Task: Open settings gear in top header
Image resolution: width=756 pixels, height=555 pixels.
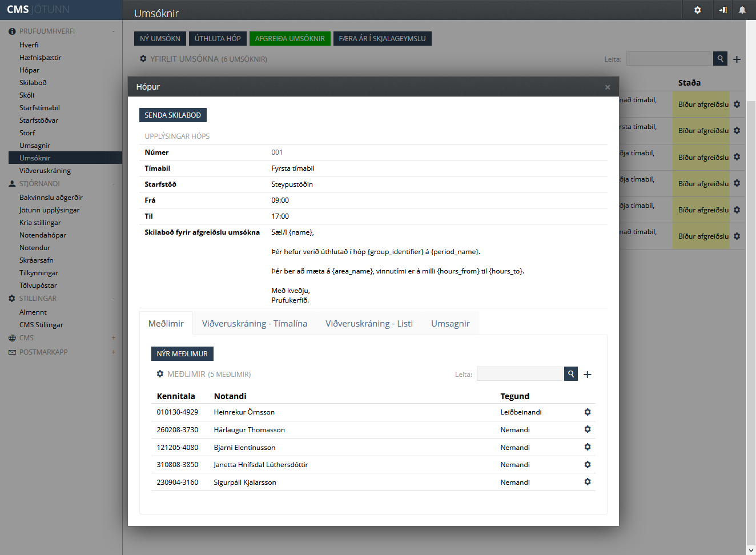Action: click(x=697, y=10)
